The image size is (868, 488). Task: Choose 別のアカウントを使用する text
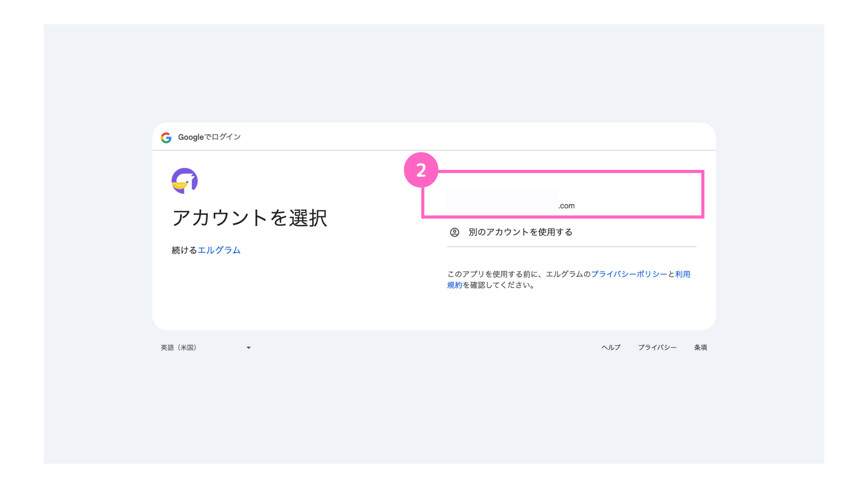click(520, 232)
